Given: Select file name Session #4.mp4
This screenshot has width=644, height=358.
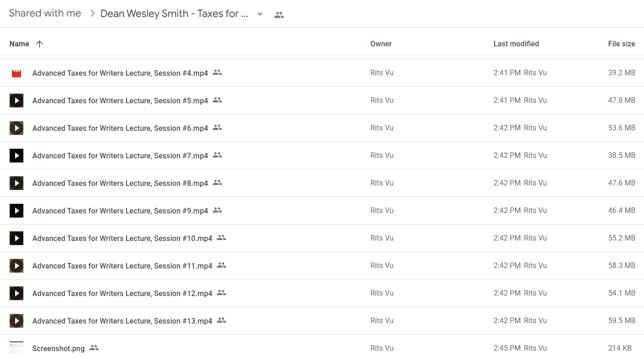Looking at the screenshot, I should (120, 73).
